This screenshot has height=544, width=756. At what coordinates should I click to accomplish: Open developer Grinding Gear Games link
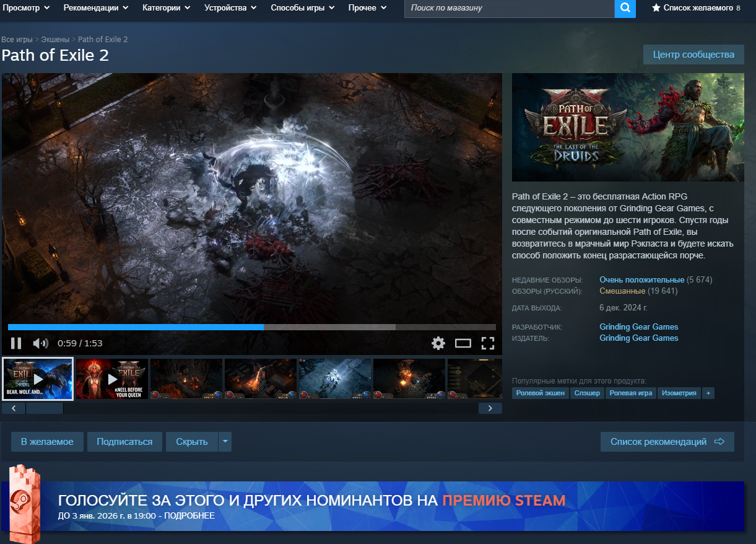click(x=638, y=327)
